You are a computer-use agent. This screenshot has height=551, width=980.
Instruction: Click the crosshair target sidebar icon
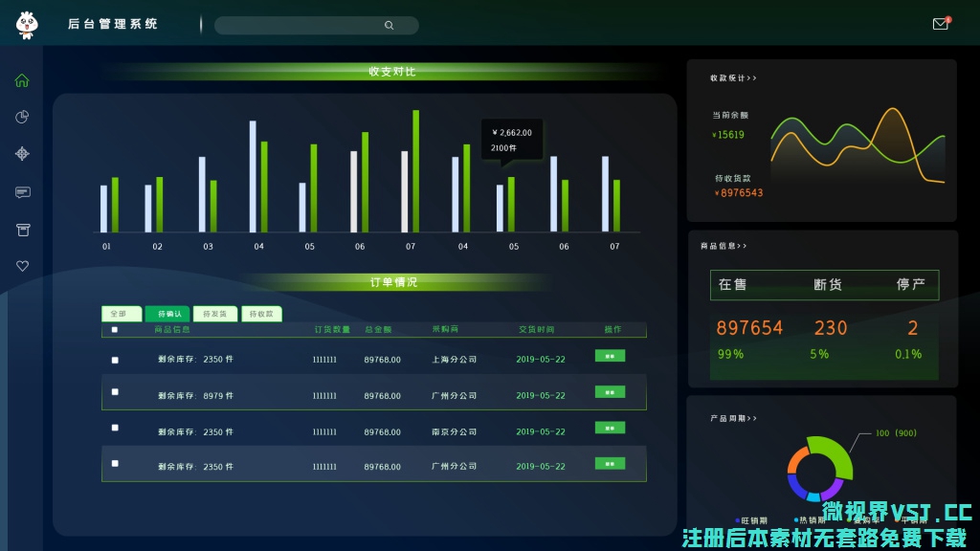(22, 153)
